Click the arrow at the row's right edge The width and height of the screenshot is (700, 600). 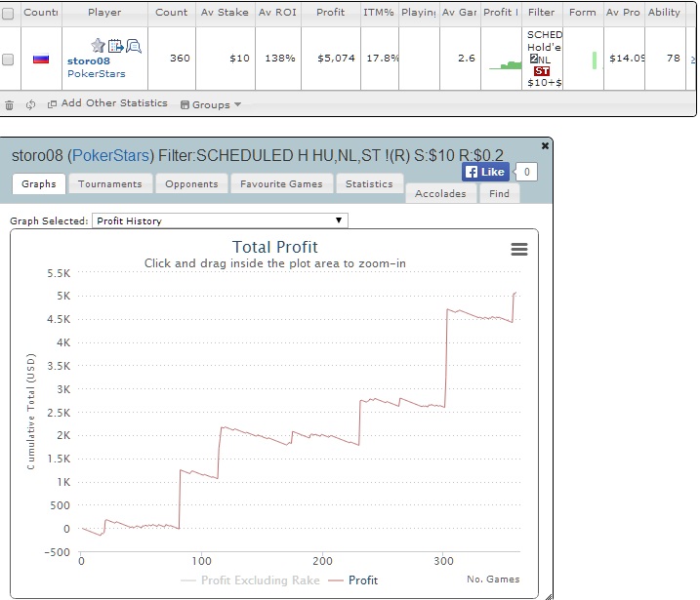coord(693,60)
